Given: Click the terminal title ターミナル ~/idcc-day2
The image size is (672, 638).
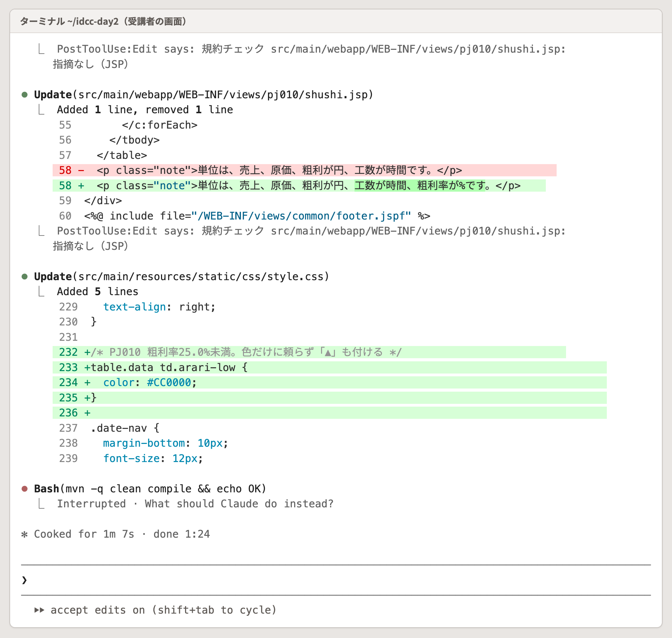Looking at the screenshot, I should tap(103, 22).
